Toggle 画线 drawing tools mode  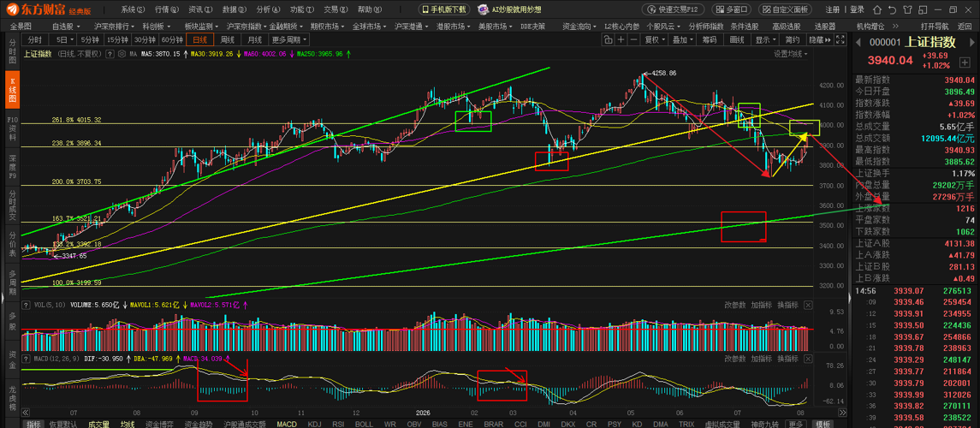[737, 39]
